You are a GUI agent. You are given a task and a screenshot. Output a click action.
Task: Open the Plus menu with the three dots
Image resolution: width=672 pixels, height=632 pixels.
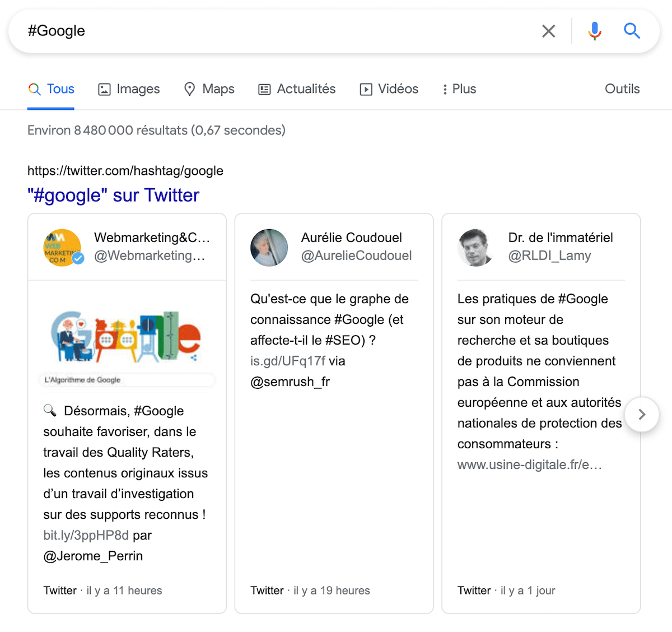[445, 89]
